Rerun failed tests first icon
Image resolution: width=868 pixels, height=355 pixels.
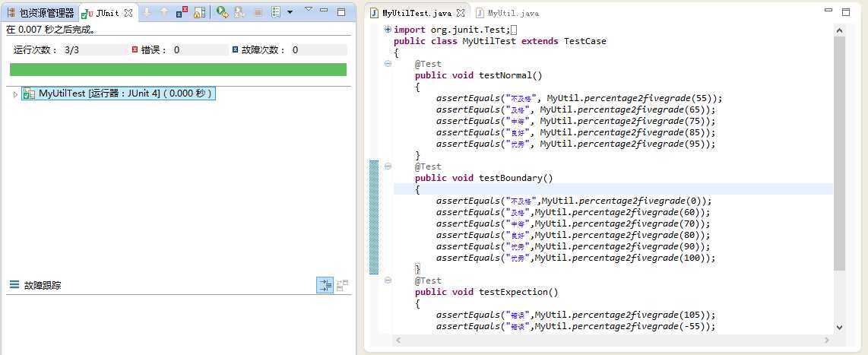coord(239,12)
